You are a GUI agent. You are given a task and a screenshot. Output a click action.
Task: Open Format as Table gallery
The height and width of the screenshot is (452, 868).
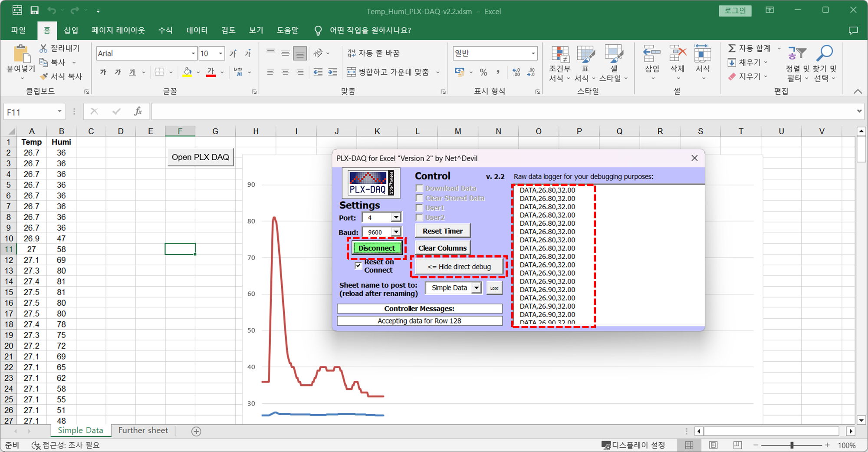[x=585, y=63]
